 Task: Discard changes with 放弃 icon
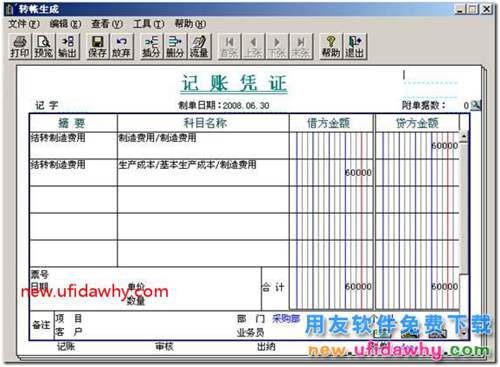[121, 46]
